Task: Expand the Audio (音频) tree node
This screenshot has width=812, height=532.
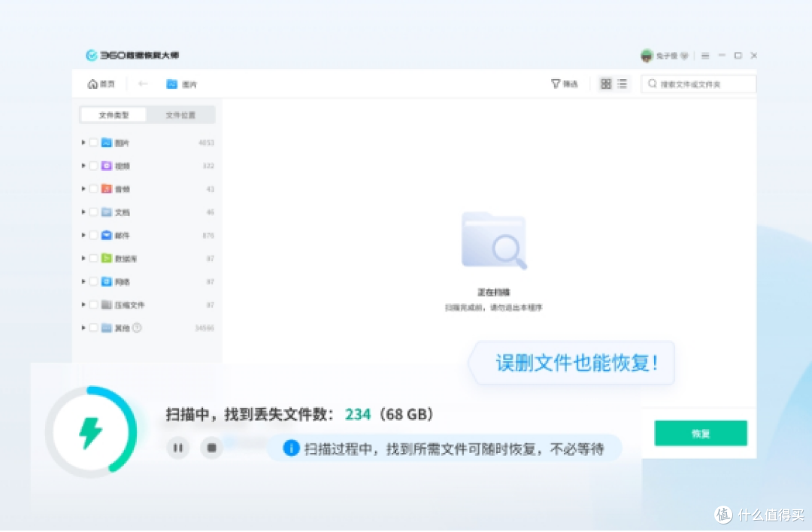Action: point(83,189)
